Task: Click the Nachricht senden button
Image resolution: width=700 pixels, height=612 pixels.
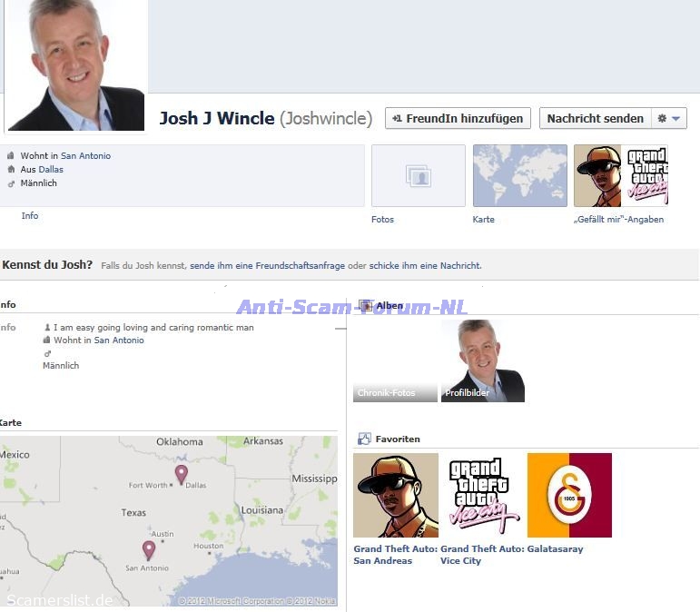Action: click(595, 119)
